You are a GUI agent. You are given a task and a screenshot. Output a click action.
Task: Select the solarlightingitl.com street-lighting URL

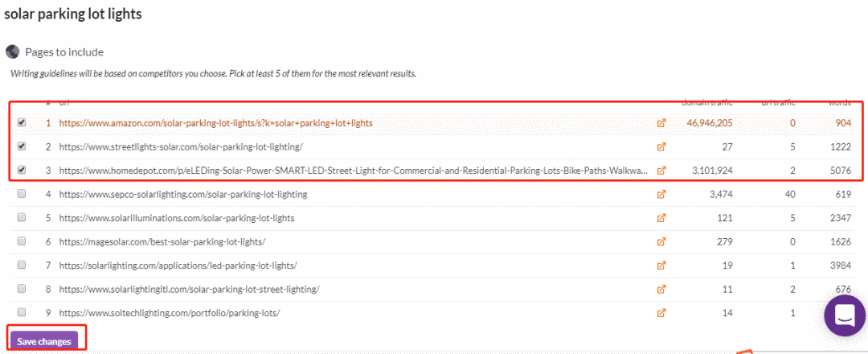tap(190, 289)
